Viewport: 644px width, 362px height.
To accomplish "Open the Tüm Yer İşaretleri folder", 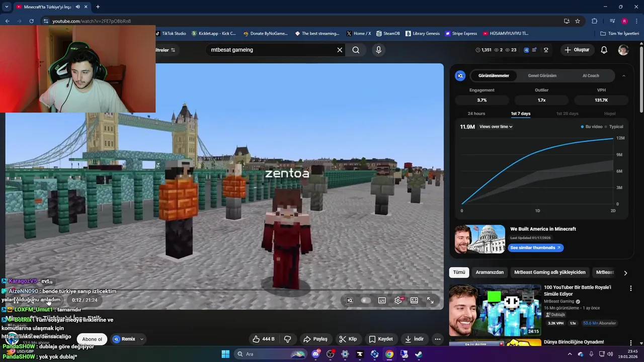I will coord(620,34).
